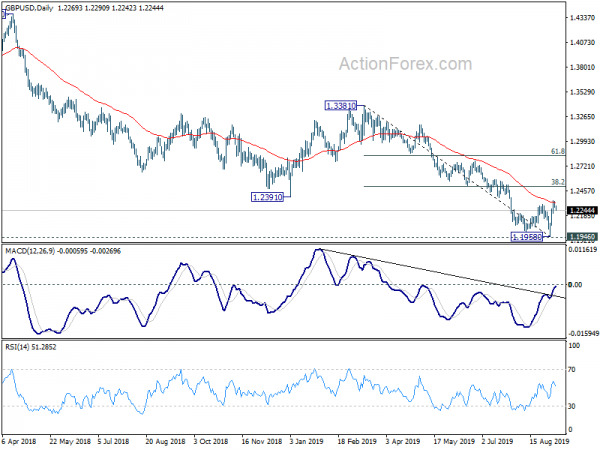Click the 38.2 Fibonacci level label
The width and height of the screenshot is (600, 450).
click(x=558, y=182)
